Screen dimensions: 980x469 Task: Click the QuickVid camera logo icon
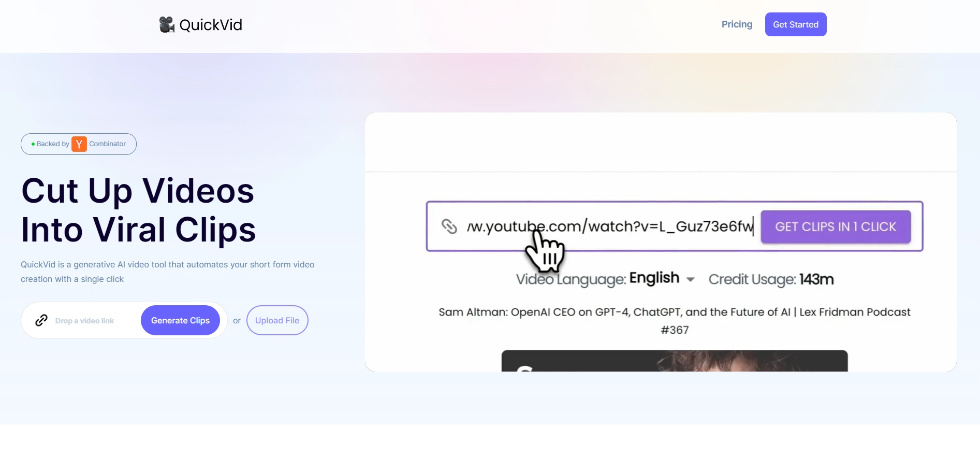(167, 24)
